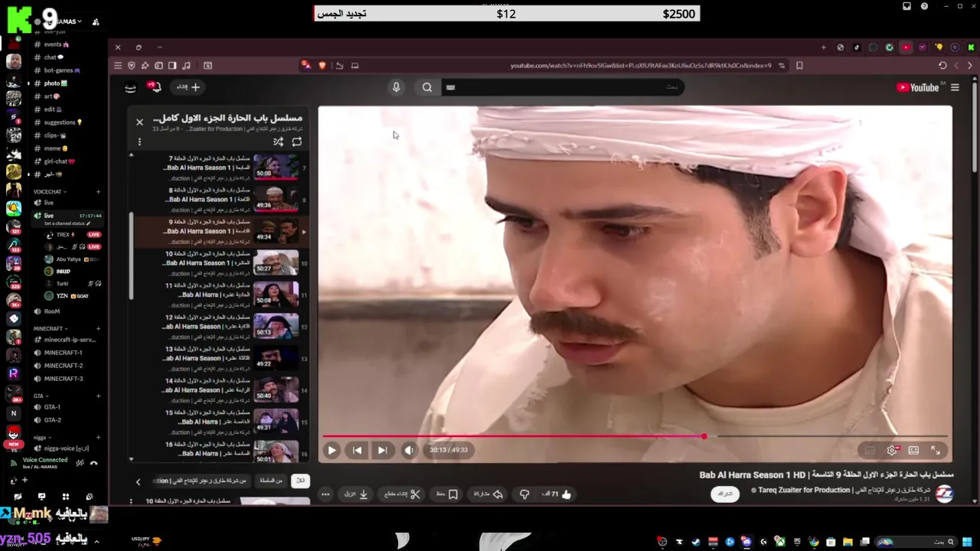Image resolution: width=980 pixels, height=551 pixels.
Task: Open YouTube player settings gear
Action: (x=892, y=450)
